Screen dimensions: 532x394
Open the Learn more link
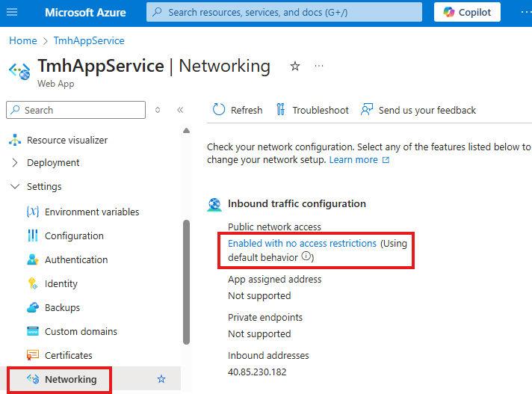tap(353, 159)
